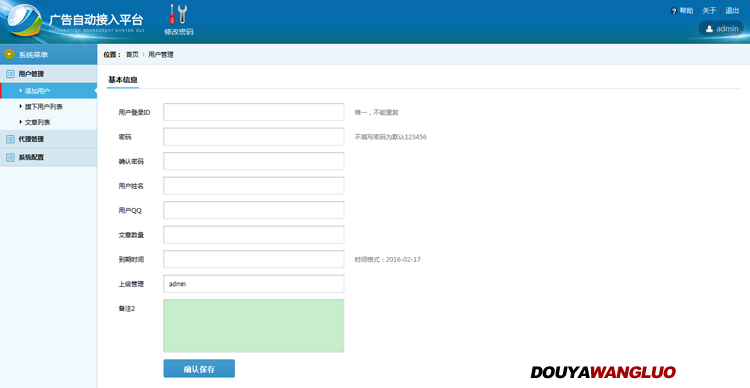The width and height of the screenshot is (750, 388).
Task: Click the 首页 breadcrumb link
Action: pos(132,55)
